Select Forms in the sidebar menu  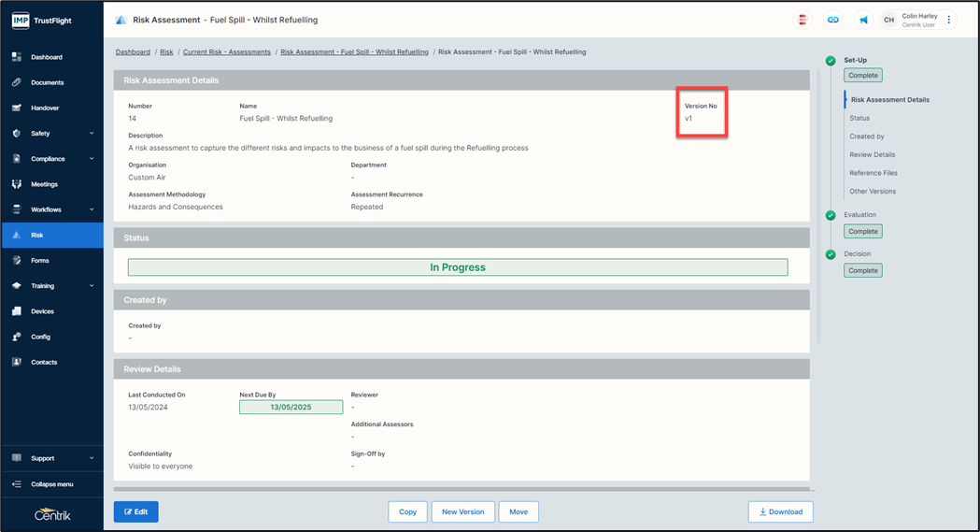coord(40,261)
